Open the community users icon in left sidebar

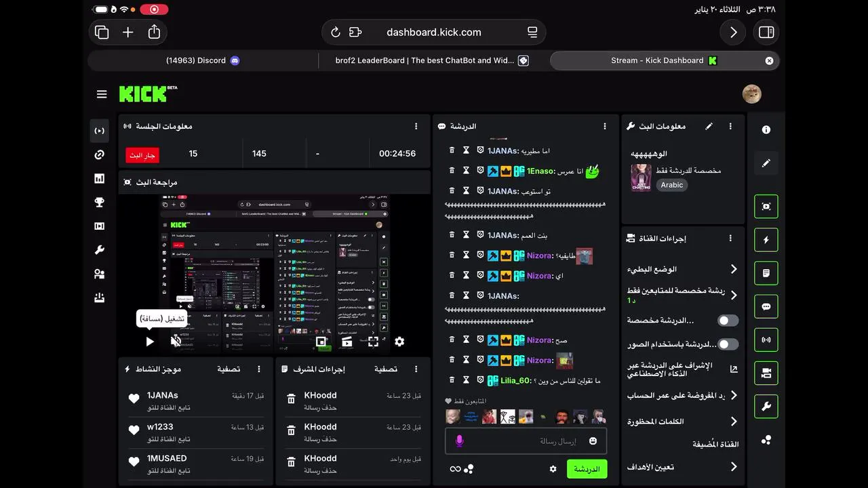click(x=100, y=274)
